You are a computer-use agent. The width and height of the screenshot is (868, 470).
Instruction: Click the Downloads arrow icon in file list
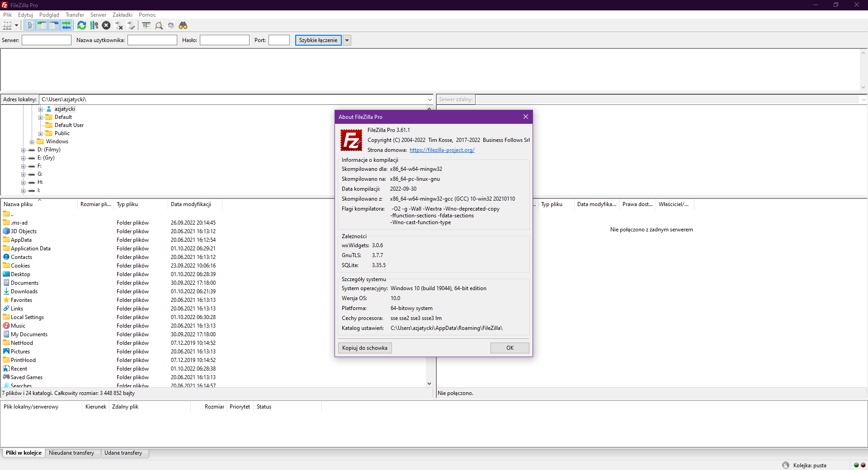(6, 291)
